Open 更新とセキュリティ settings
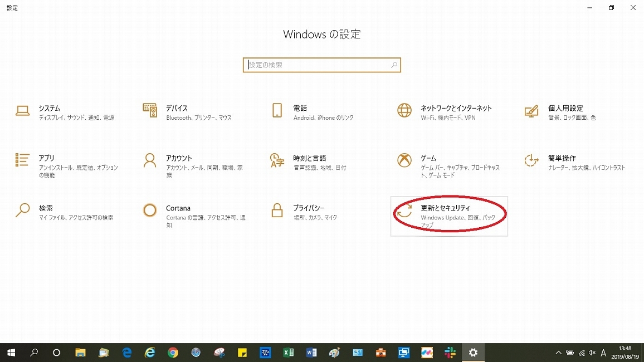The image size is (644, 362). tap(449, 216)
